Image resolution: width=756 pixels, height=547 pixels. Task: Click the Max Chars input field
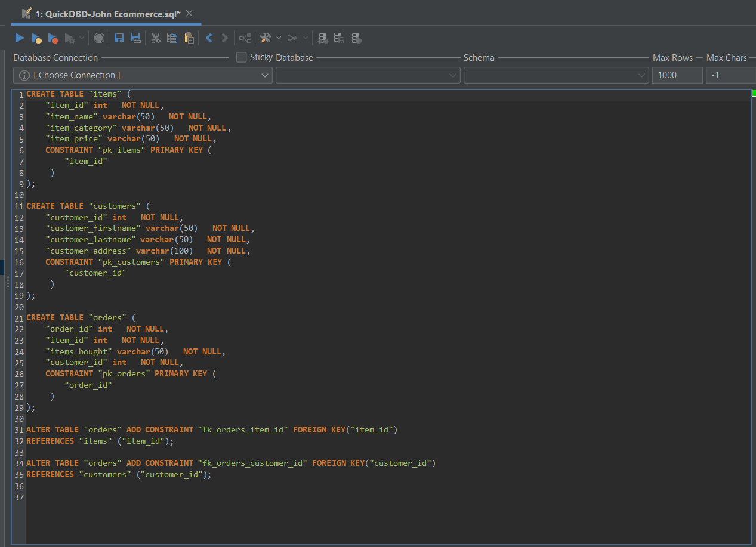pyautogui.click(x=730, y=75)
